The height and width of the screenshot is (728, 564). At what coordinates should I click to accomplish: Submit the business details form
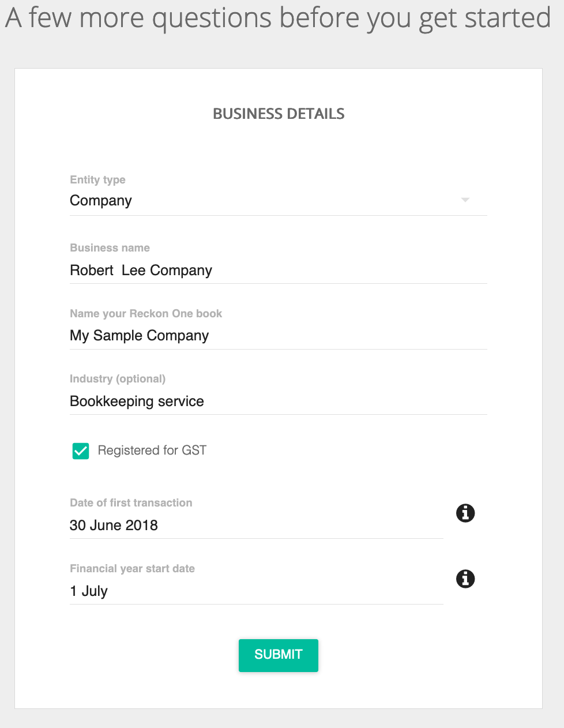click(x=279, y=655)
